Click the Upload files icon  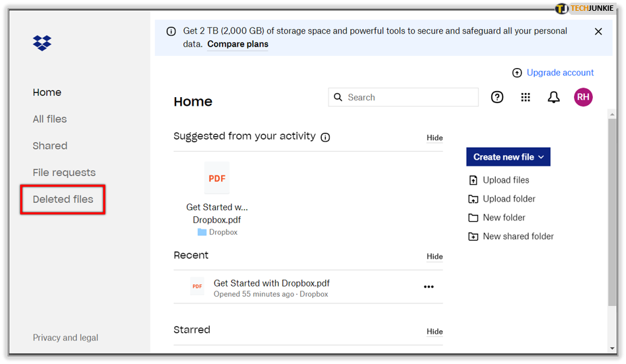(x=473, y=181)
